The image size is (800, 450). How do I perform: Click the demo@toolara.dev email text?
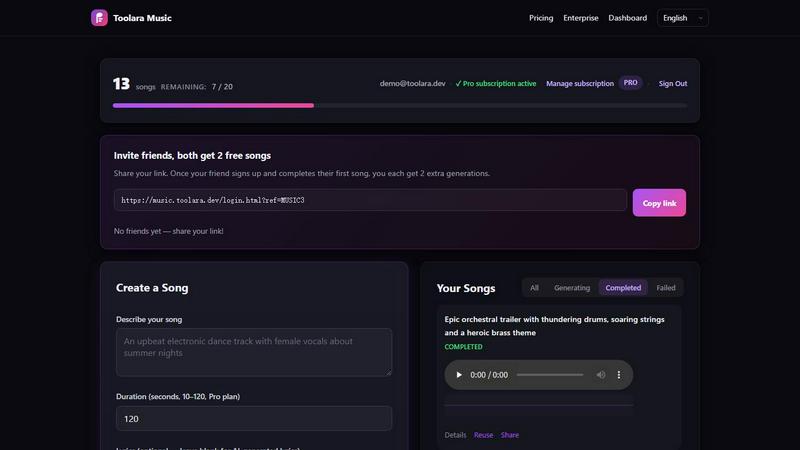pos(412,84)
